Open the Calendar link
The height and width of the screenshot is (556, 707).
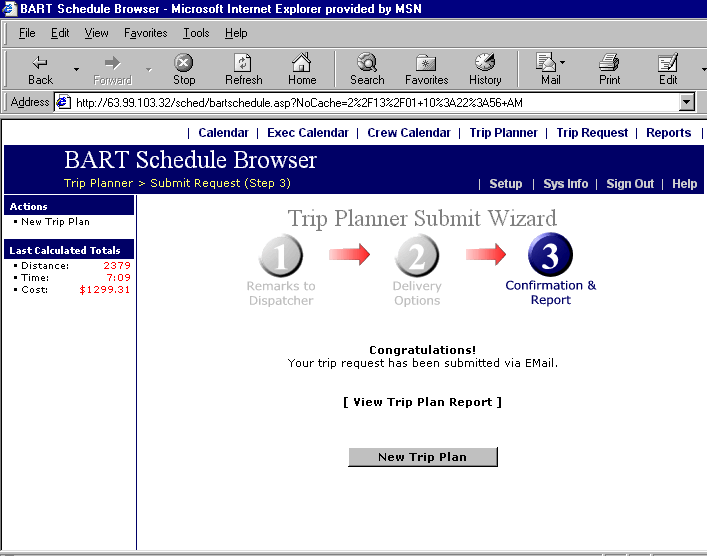(223, 133)
